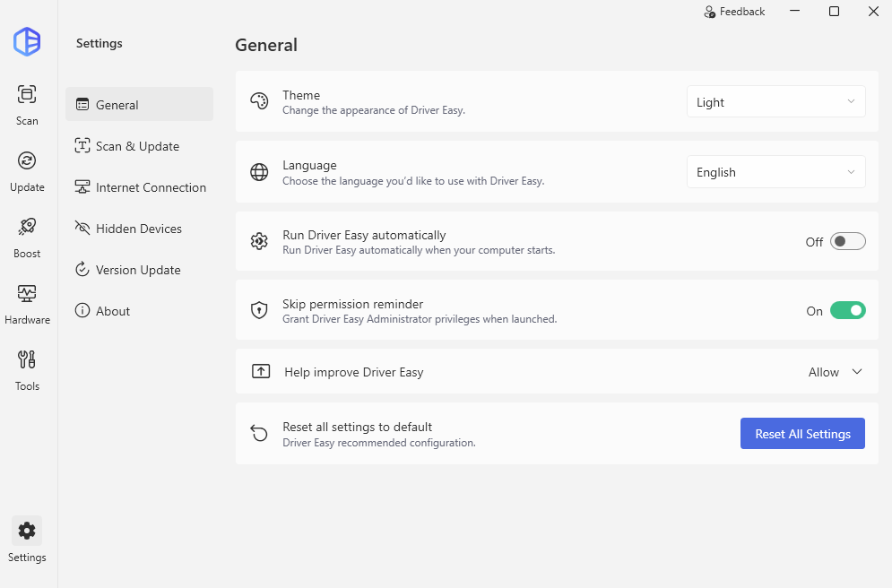Viewport: 892px width, 588px height.
Task: Click the Settings gear icon
Action: (x=27, y=531)
